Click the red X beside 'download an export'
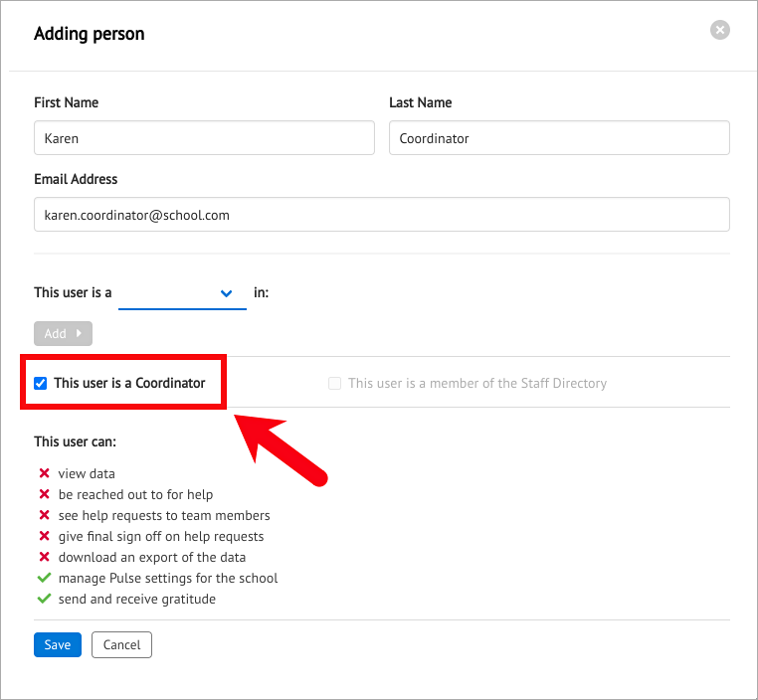The image size is (758, 700). [x=44, y=557]
